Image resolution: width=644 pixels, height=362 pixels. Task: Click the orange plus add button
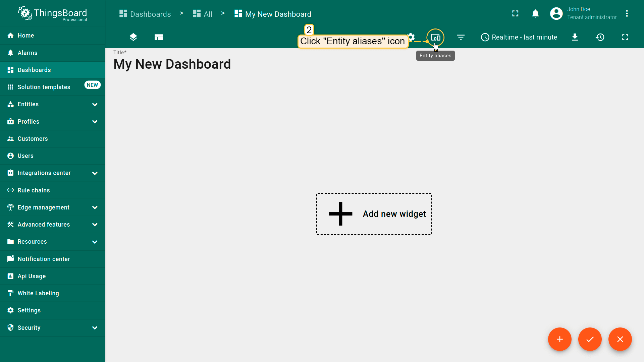pyautogui.click(x=559, y=339)
